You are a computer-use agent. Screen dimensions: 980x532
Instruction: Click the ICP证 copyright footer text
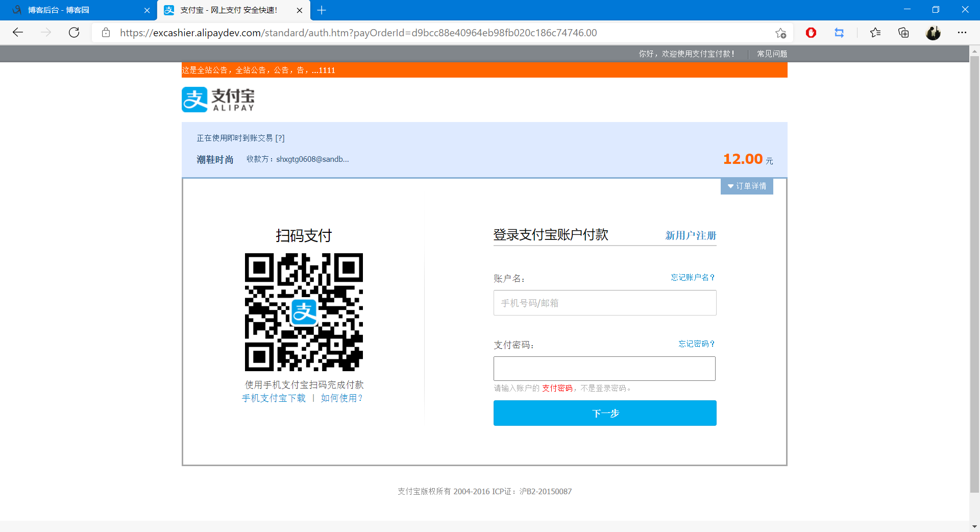click(x=484, y=491)
